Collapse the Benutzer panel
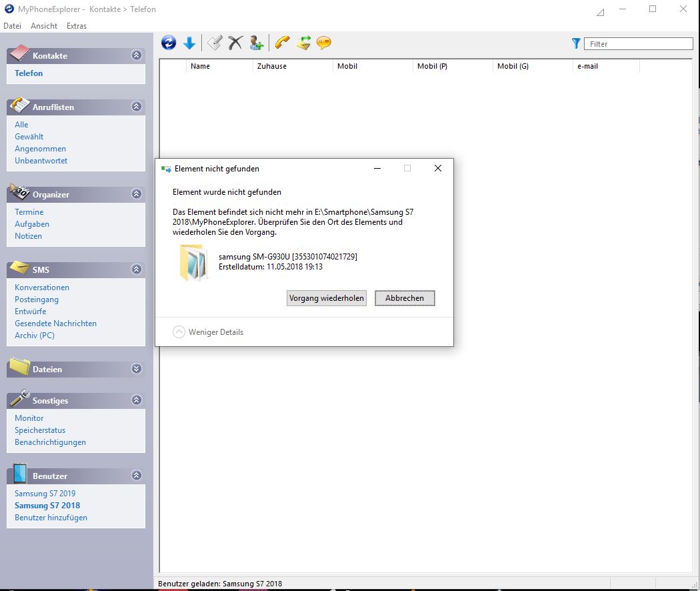Image resolution: width=700 pixels, height=591 pixels. (x=137, y=476)
